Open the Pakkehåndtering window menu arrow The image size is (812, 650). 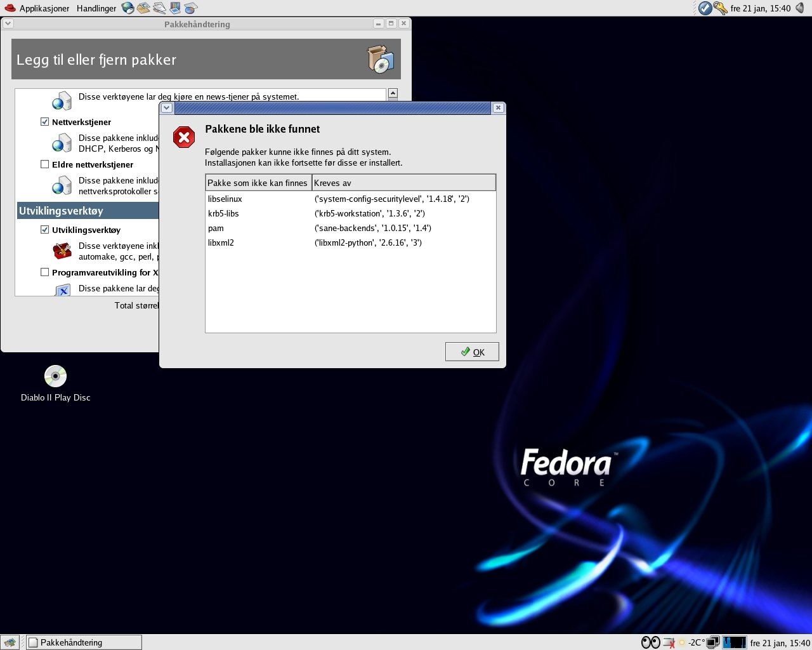8,23
